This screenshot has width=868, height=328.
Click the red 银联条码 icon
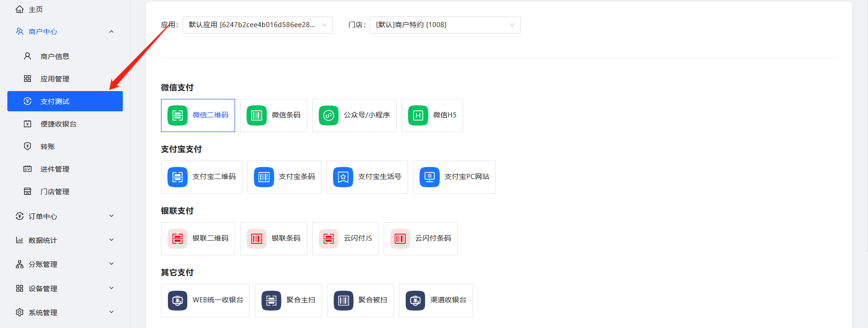[x=257, y=239]
